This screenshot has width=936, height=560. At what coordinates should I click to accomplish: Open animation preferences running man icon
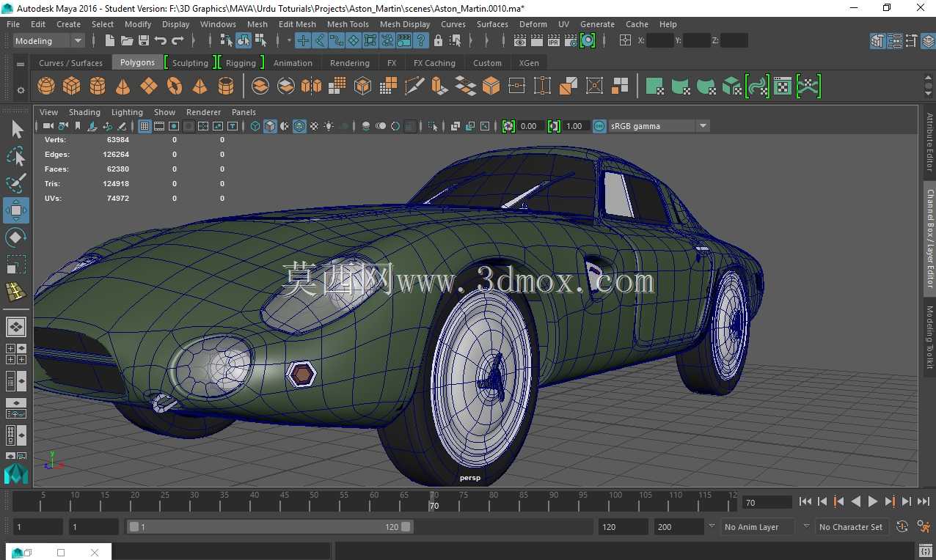924,526
